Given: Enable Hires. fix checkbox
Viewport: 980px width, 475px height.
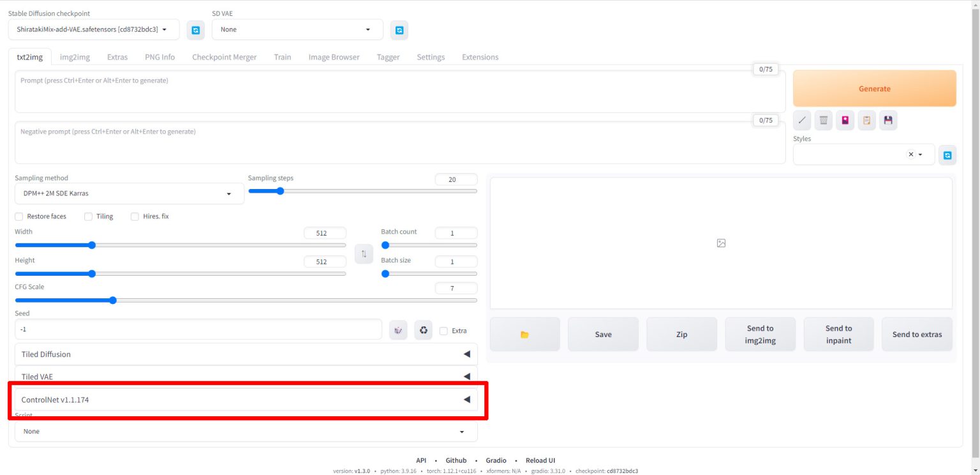Looking at the screenshot, I should tap(135, 216).
